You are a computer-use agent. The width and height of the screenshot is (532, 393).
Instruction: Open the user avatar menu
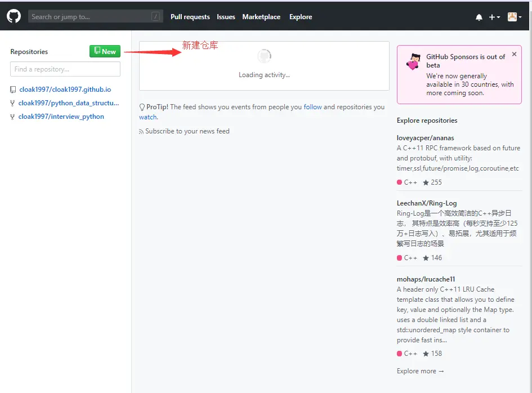(x=515, y=17)
